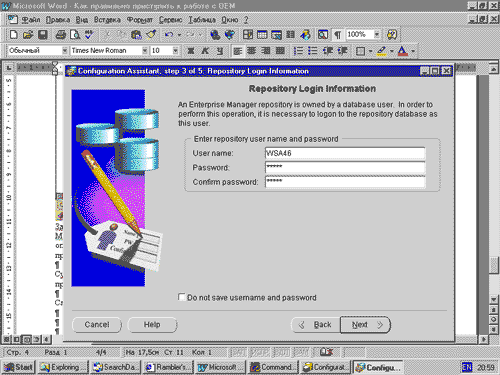Expand the highlight color arrow
This screenshot has width=500, height=375.
(392, 51)
